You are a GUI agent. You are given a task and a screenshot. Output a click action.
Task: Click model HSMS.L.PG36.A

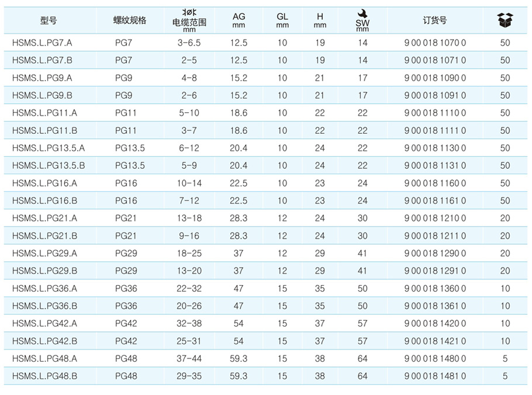[44, 289]
